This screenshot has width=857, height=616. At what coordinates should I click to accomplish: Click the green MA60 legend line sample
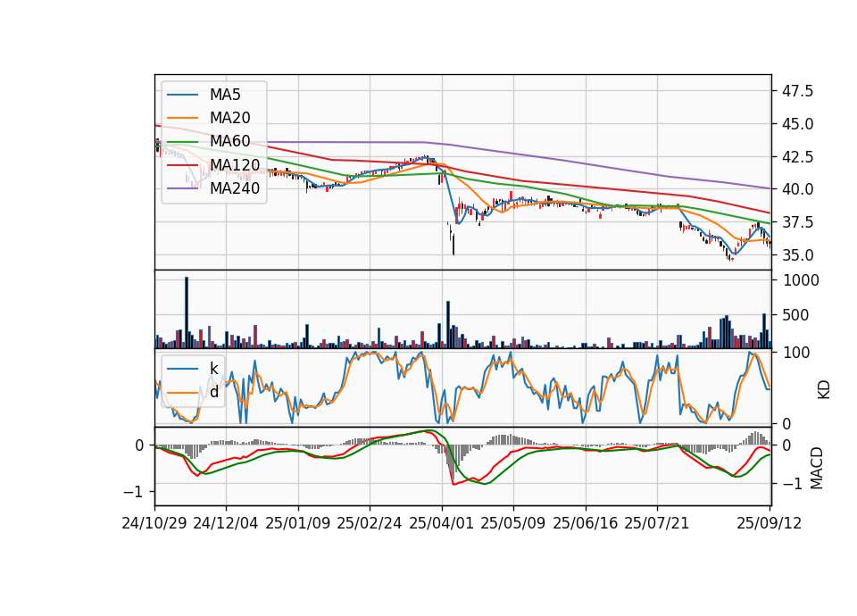click(182, 142)
